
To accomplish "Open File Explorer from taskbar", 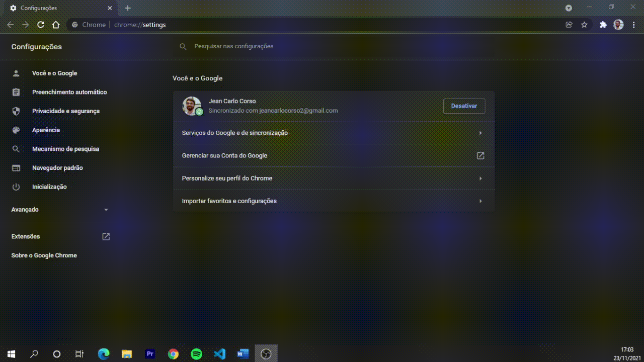I will (127, 354).
